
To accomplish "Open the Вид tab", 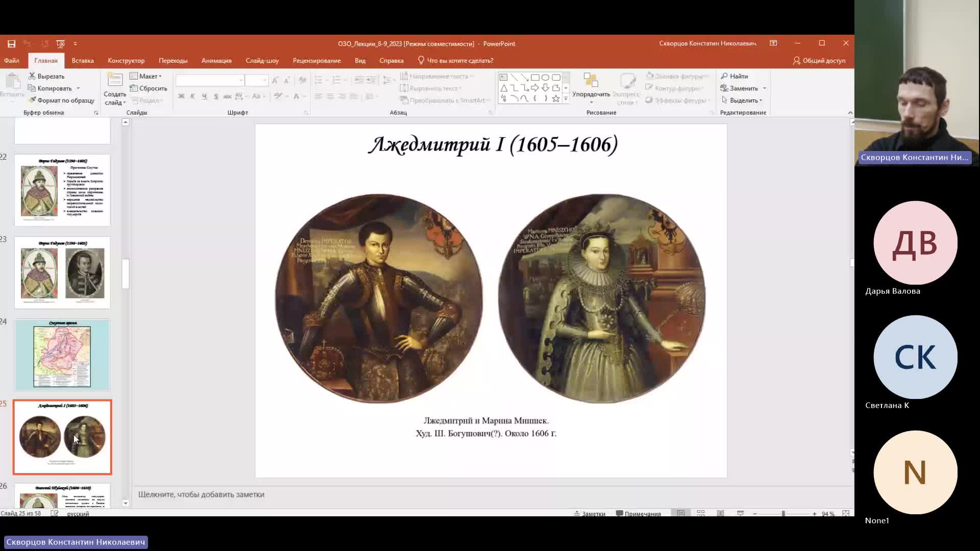I will 360,61.
